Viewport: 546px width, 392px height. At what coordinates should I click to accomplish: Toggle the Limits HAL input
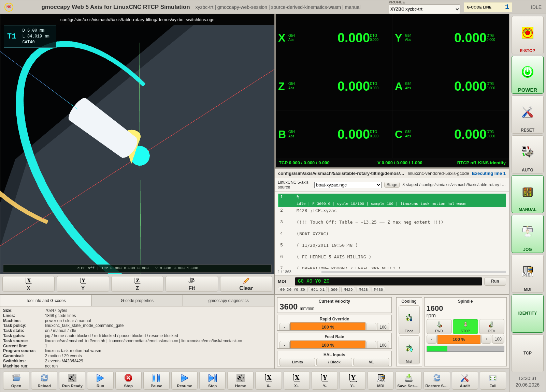(x=297, y=362)
